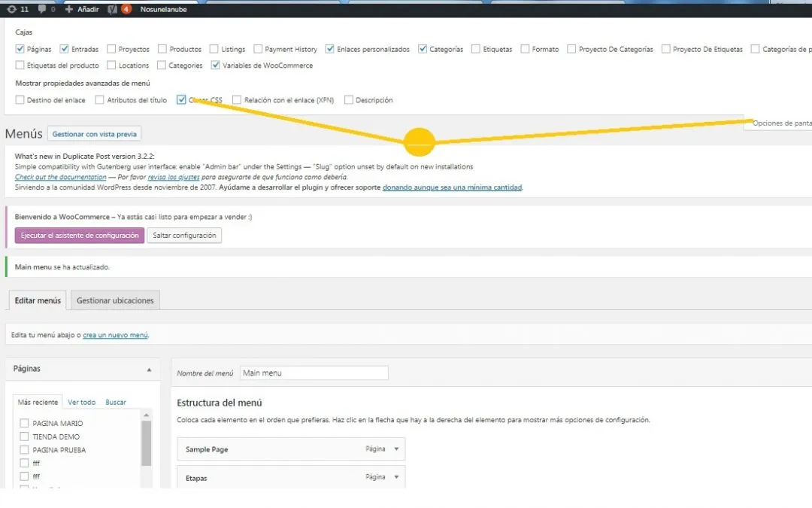Click the Saltar configuración button
This screenshot has width=812, height=508.
[x=184, y=236]
